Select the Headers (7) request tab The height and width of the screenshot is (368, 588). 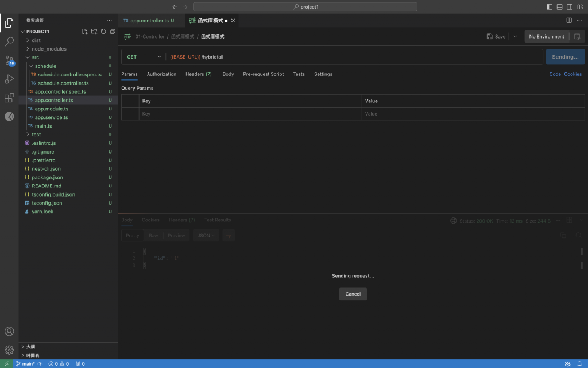(198, 74)
